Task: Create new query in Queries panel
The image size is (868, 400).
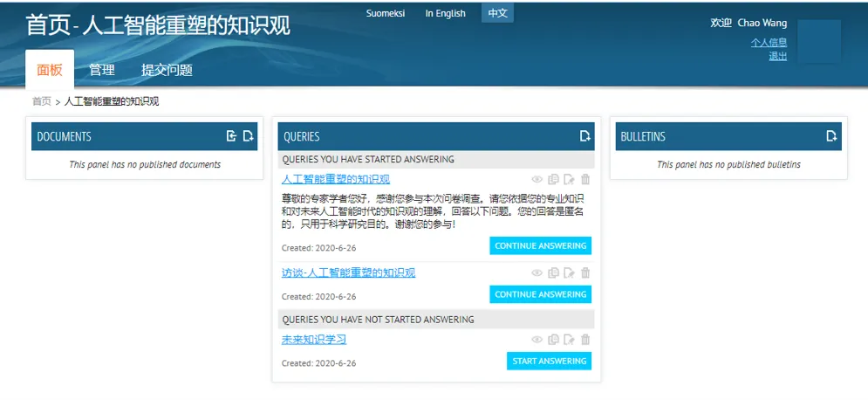Action: coord(585,136)
